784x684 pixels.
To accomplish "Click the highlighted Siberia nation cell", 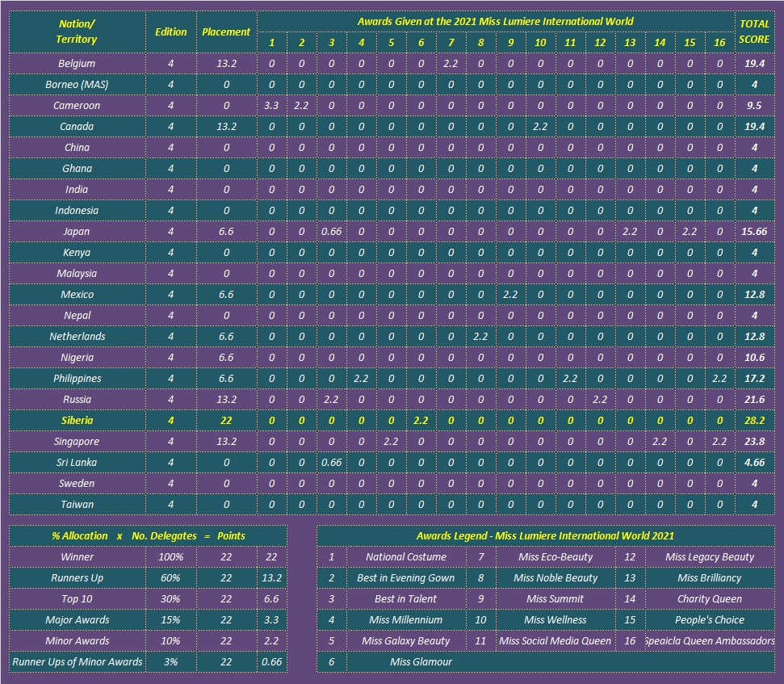I will (77, 421).
